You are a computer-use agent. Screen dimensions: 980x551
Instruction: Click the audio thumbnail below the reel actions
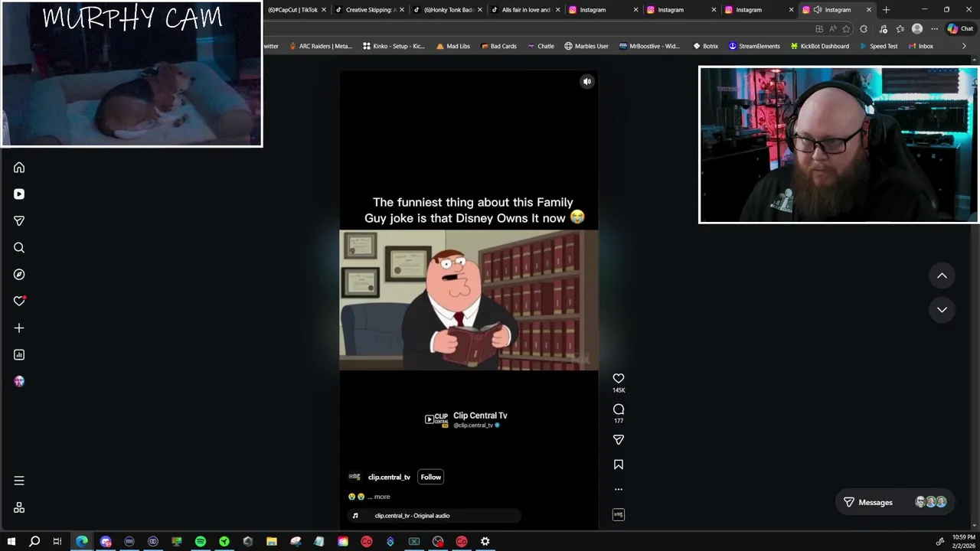click(x=619, y=515)
